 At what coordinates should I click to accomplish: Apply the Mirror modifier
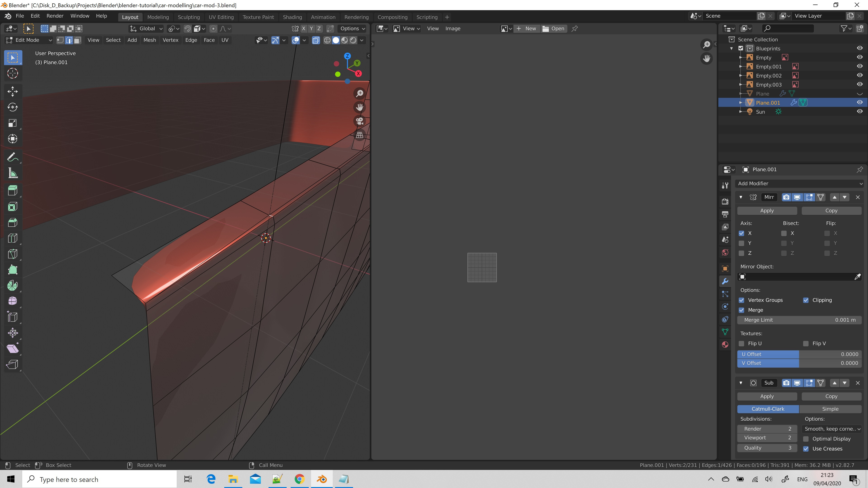767,210
